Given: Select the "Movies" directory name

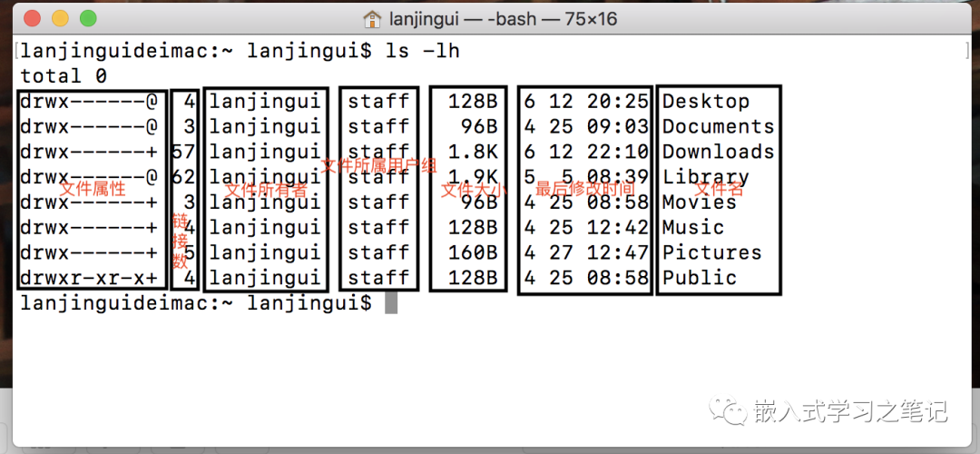Looking at the screenshot, I should point(700,202).
